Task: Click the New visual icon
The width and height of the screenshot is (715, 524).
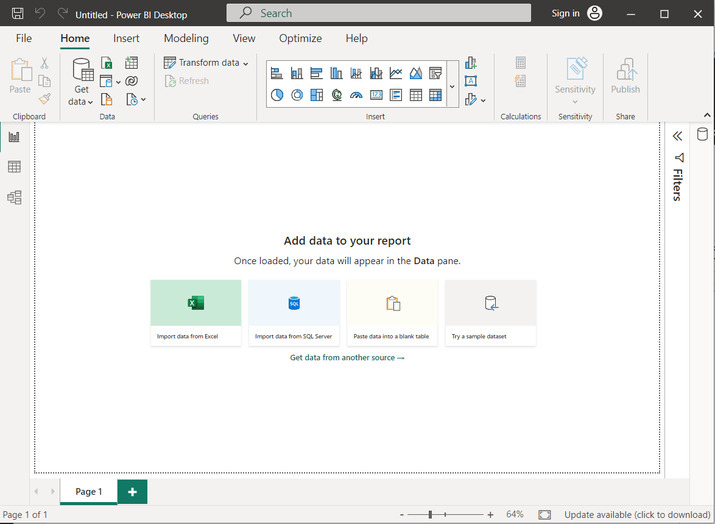Action: [x=471, y=63]
